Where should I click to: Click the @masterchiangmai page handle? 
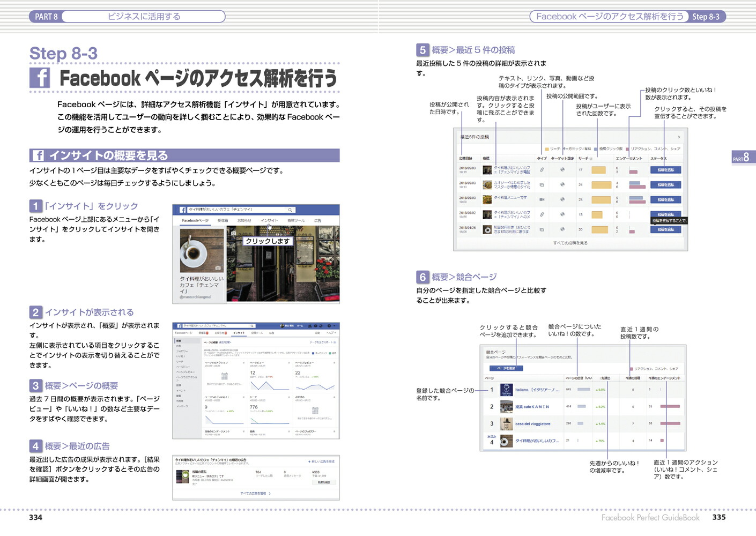coord(196,297)
